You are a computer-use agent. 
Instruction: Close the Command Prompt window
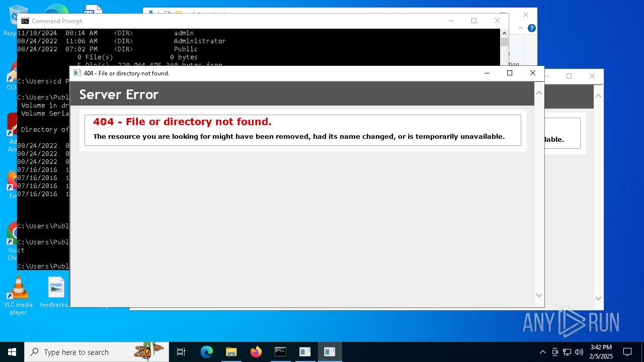[x=497, y=21]
